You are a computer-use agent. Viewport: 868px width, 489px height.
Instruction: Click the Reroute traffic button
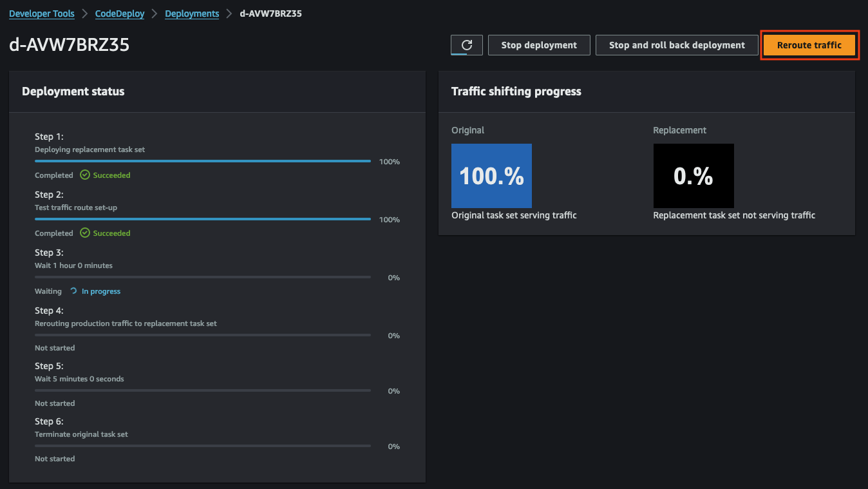[x=809, y=44]
